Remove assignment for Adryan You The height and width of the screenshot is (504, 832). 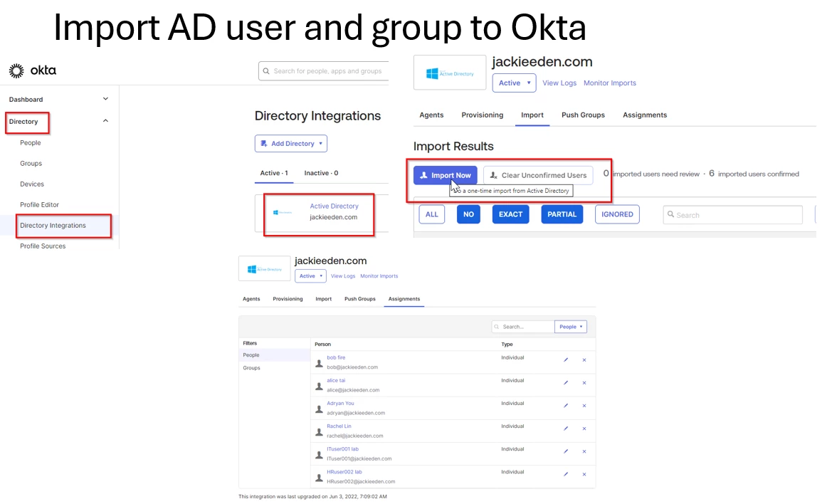tap(584, 405)
